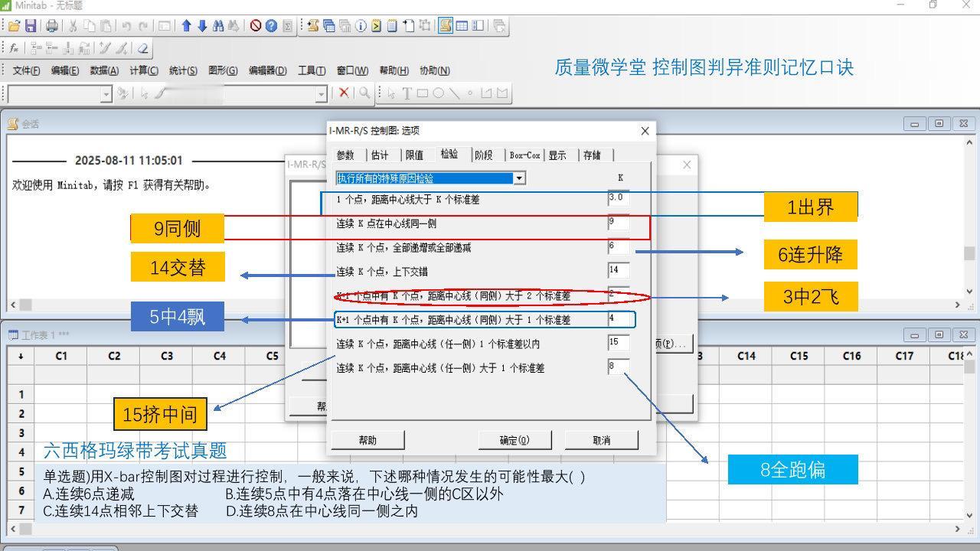
Task: Click the info (i) icon in the toolbar
Action: click(x=361, y=26)
